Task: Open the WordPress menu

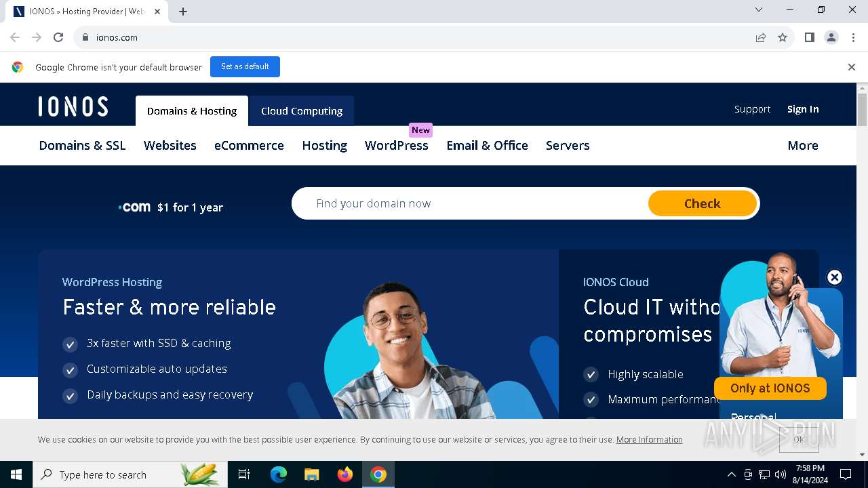Action: coord(397,145)
